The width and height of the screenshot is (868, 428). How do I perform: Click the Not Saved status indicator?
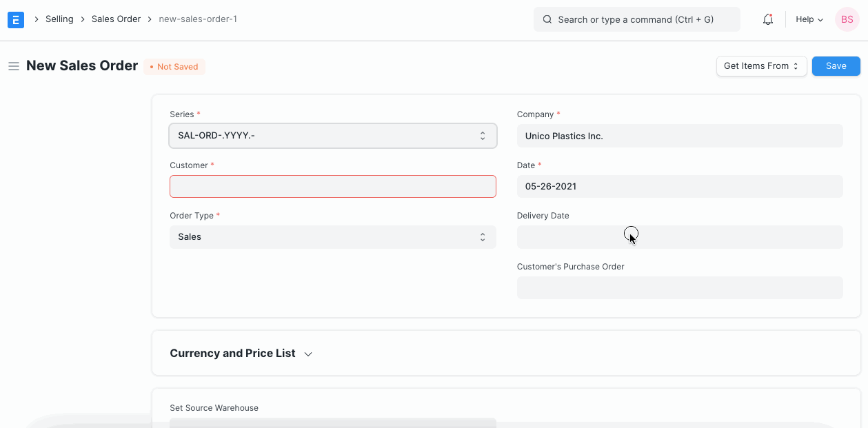point(174,66)
